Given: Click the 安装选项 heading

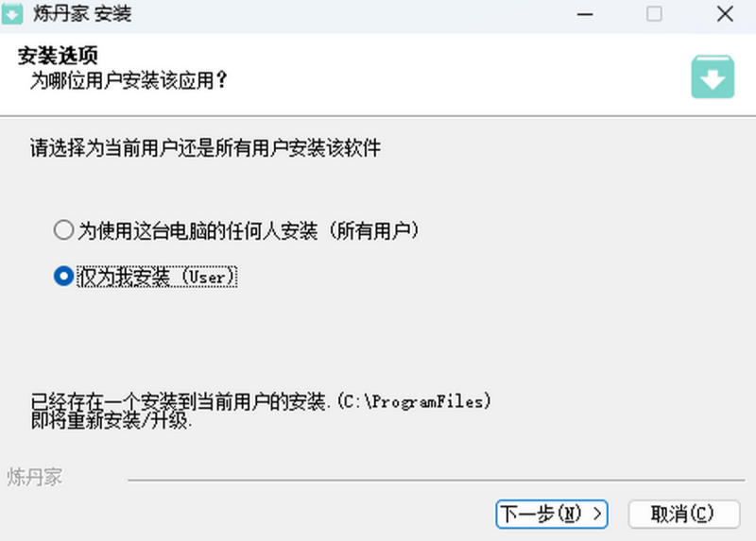Looking at the screenshot, I should [x=58, y=56].
